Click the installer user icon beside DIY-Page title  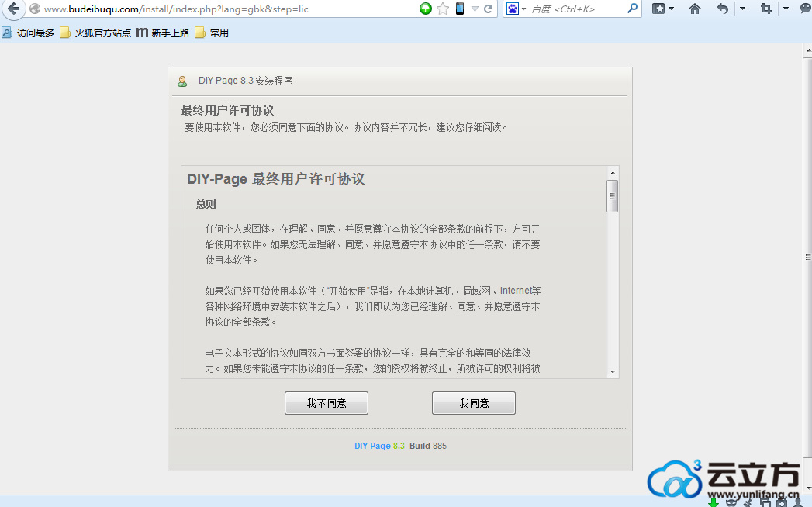(182, 81)
